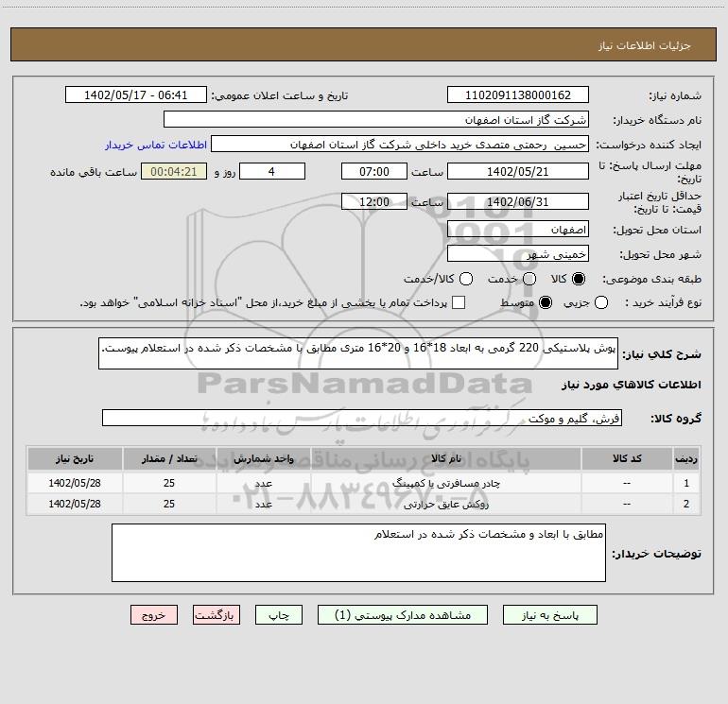This screenshot has width=728, height=704.
Task: Choose جزیی purchase process type
Action: 600,302
